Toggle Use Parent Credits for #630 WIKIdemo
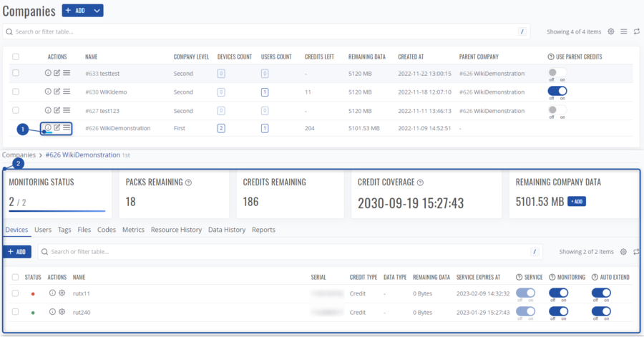The image size is (644, 337). click(x=557, y=92)
